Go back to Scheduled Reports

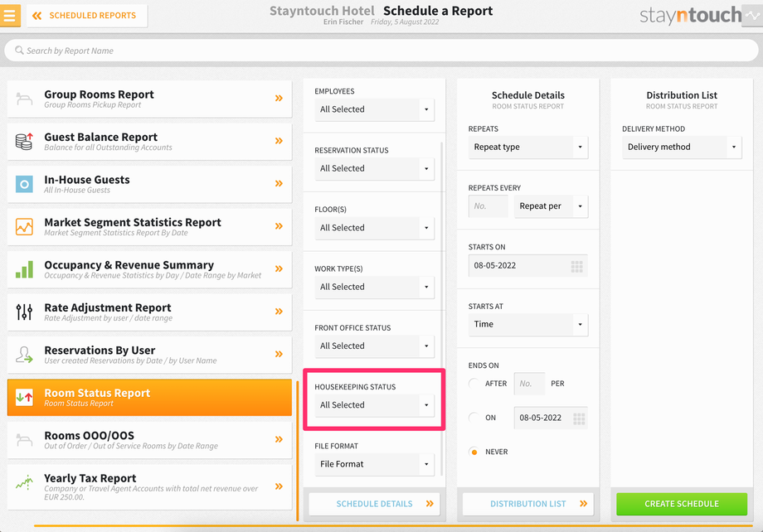87,16
